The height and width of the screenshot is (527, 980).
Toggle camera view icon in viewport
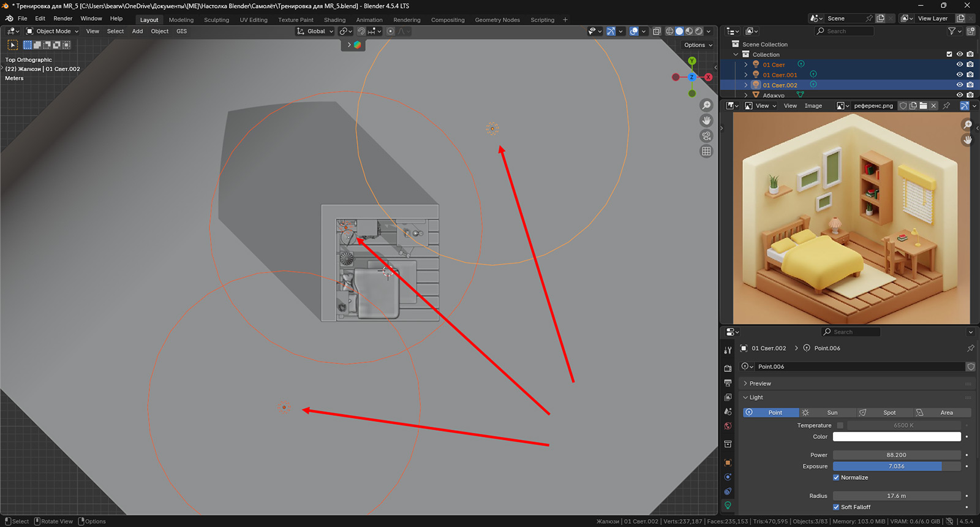tap(706, 136)
